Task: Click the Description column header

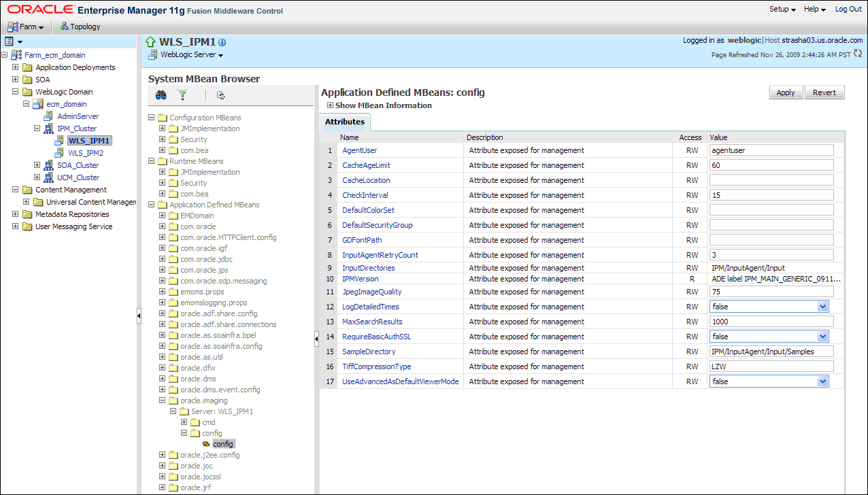Action: [485, 137]
